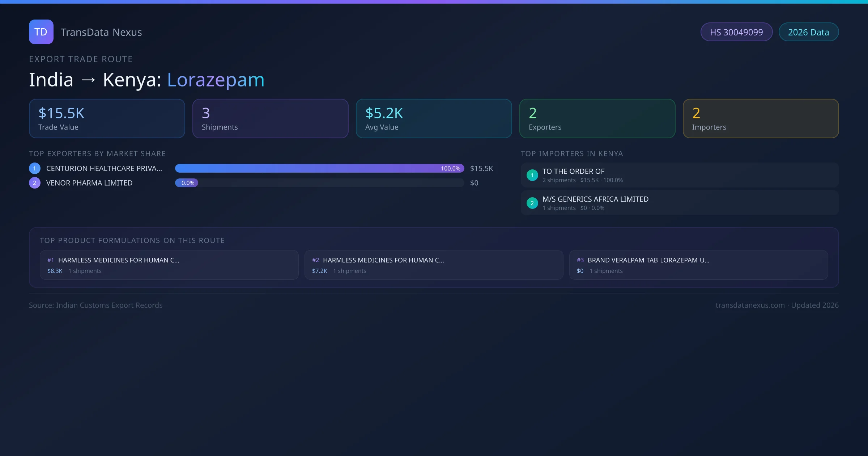
Task: Click rank 1 badge for Centurion Healthcare
Action: coord(35,168)
